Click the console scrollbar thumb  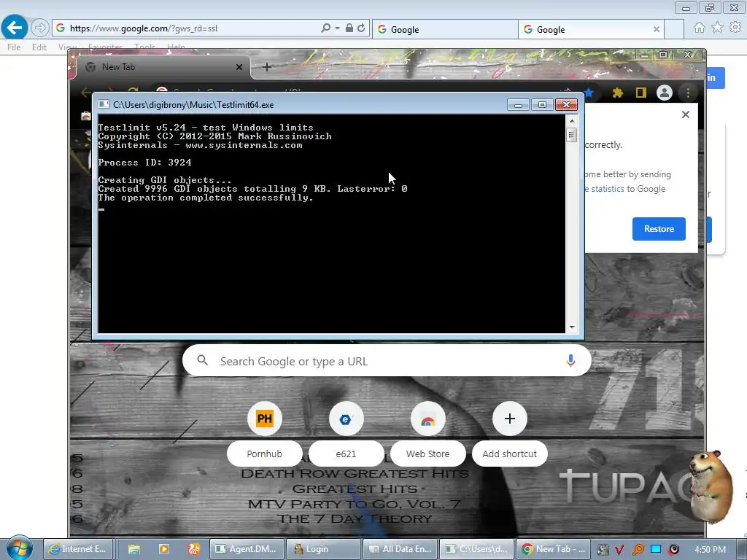[x=572, y=135]
